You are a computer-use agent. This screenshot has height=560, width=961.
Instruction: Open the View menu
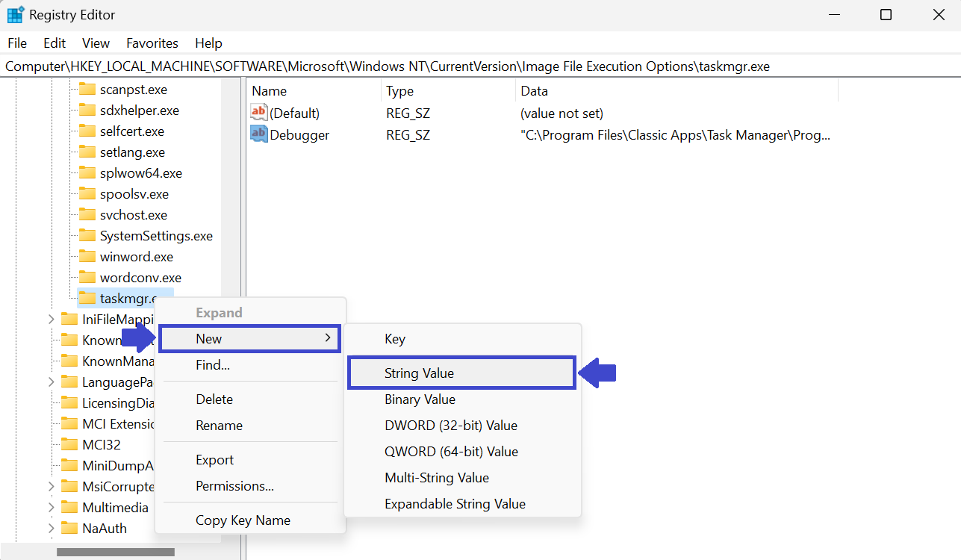tap(95, 43)
